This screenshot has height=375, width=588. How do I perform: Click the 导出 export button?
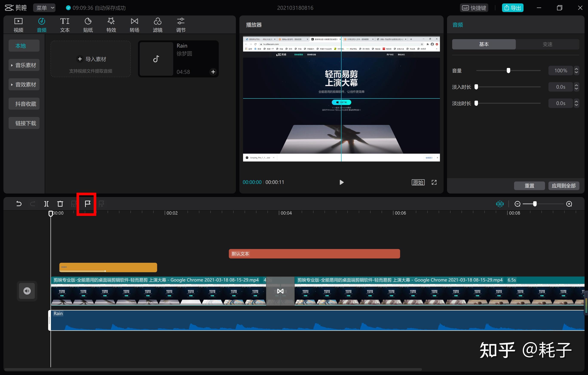click(x=513, y=8)
